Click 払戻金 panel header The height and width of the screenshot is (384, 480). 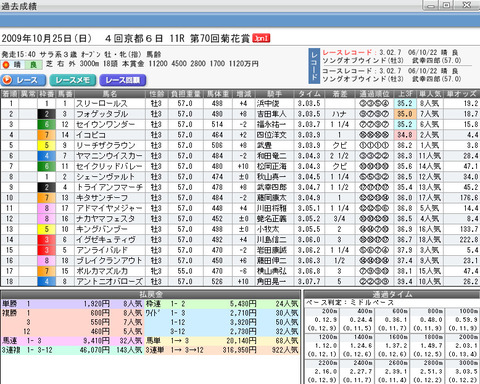click(151, 294)
